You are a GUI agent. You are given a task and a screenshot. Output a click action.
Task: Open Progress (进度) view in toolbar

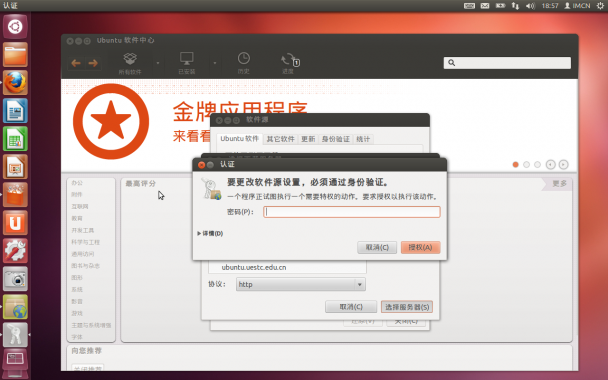tap(289, 63)
